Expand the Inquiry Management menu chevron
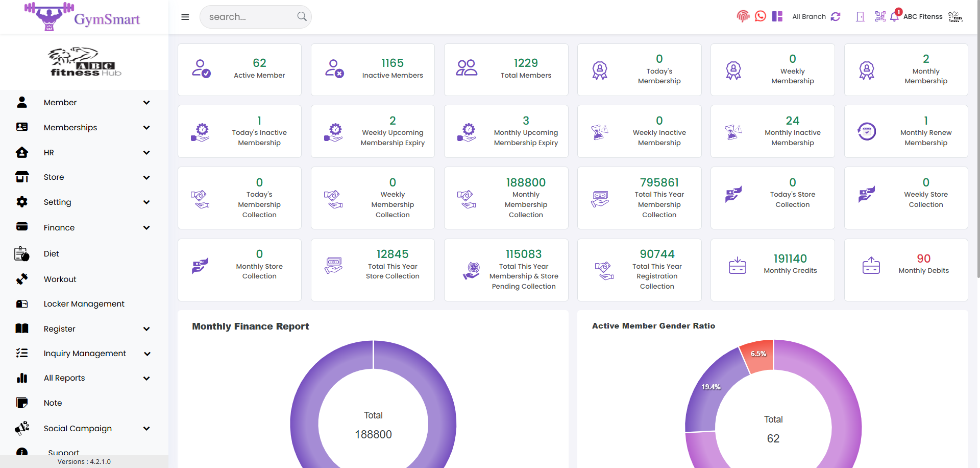980x468 pixels. pyautogui.click(x=147, y=354)
